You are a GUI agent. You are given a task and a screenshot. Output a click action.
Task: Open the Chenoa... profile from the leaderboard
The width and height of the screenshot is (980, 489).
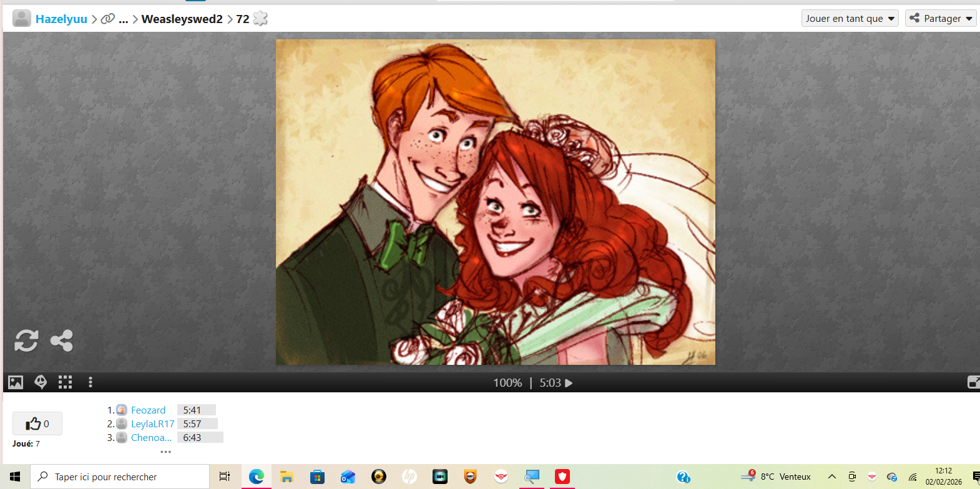pyautogui.click(x=151, y=437)
